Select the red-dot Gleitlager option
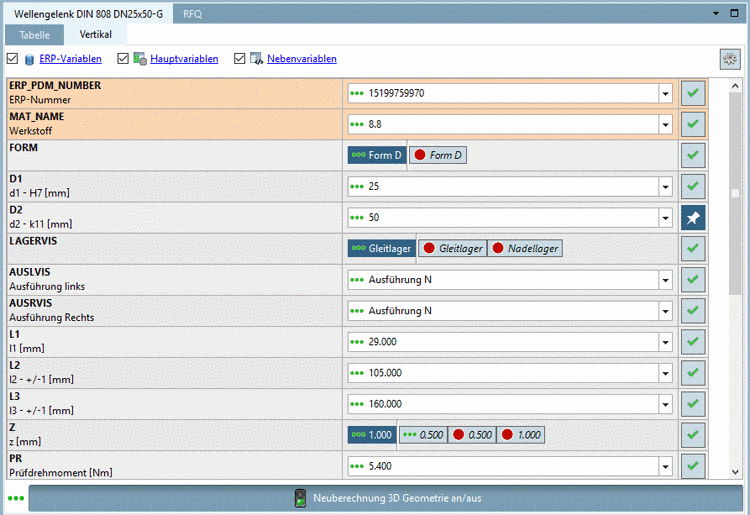The image size is (750, 515). 453,248
